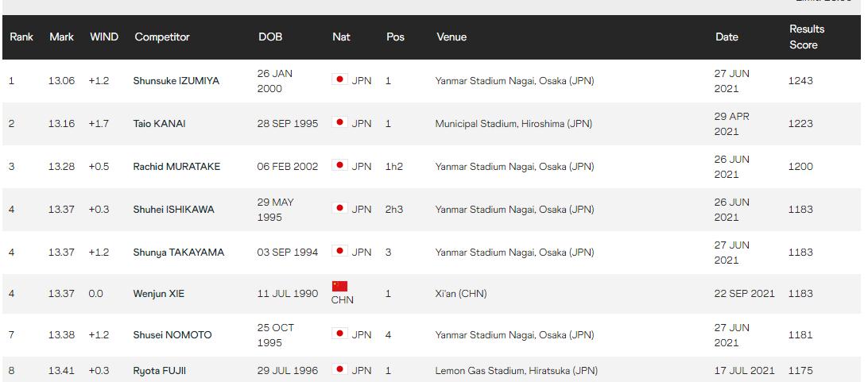868x382 pixels.
Task: Click Japan flag in Shusei Nomoto row
Action: [x=339, y=334]
